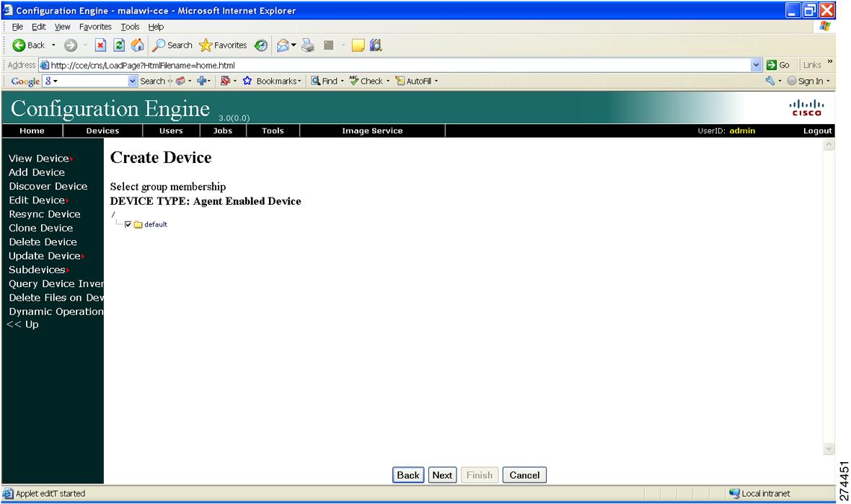Viewport: 851px width, 504px height.
Task: Click the Sign In button on Google toolbar
Action: coord(806,81)
